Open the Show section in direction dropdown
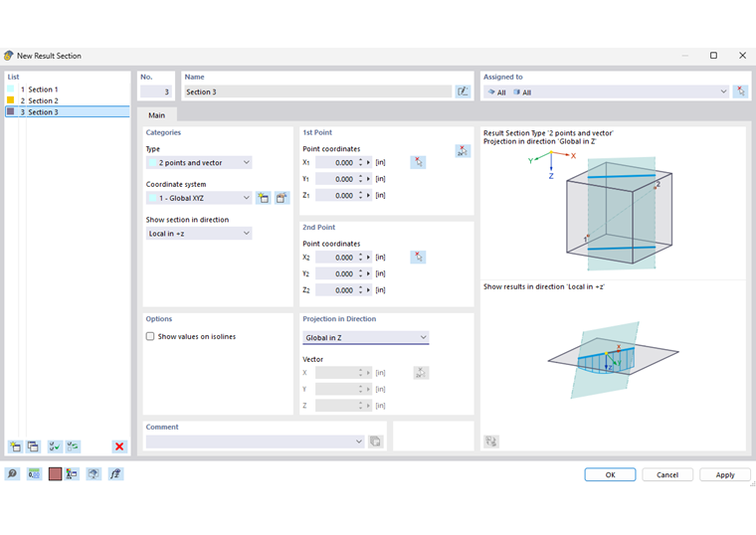This screenshot has width=756, height=535. click(199, 234)
